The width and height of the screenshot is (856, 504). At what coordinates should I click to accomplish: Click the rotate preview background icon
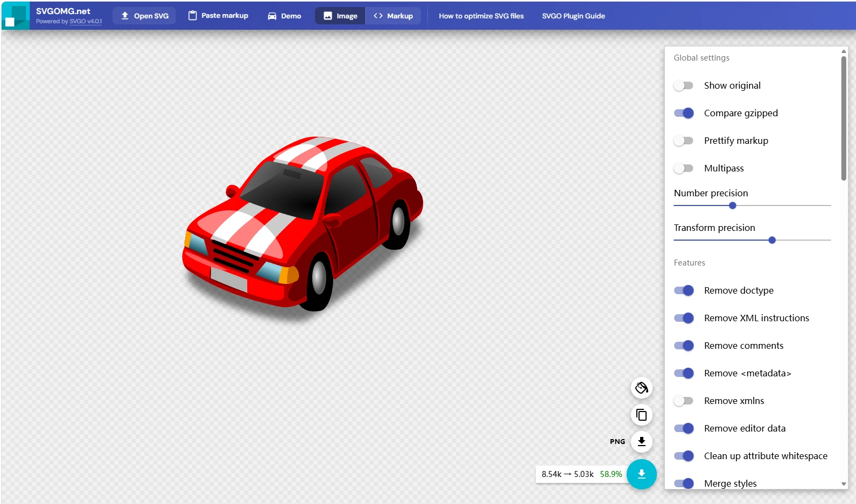click(642, 388)
